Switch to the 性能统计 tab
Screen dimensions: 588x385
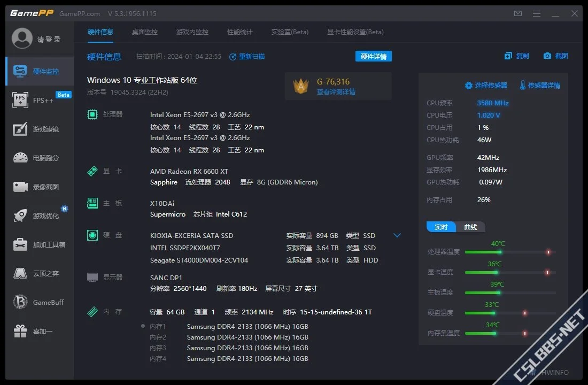240,32
